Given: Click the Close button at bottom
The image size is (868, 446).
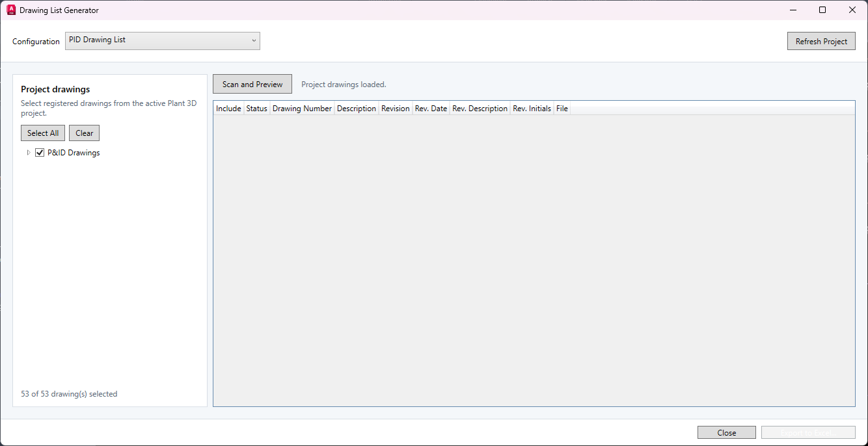Looking at the screenshot, I should click(727, 432).
